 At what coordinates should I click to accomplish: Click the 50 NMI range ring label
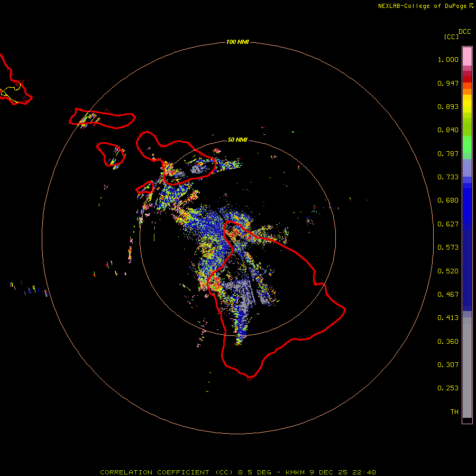click(237, 140)
